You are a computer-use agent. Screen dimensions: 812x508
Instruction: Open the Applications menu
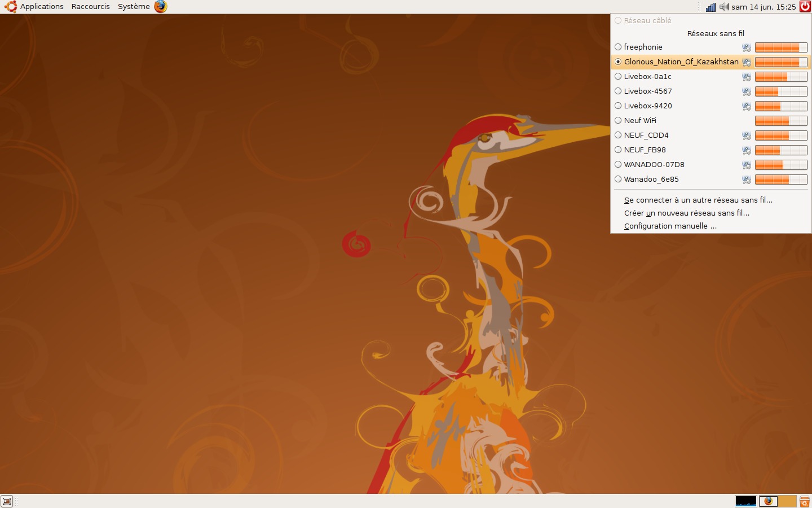[34, 7]
